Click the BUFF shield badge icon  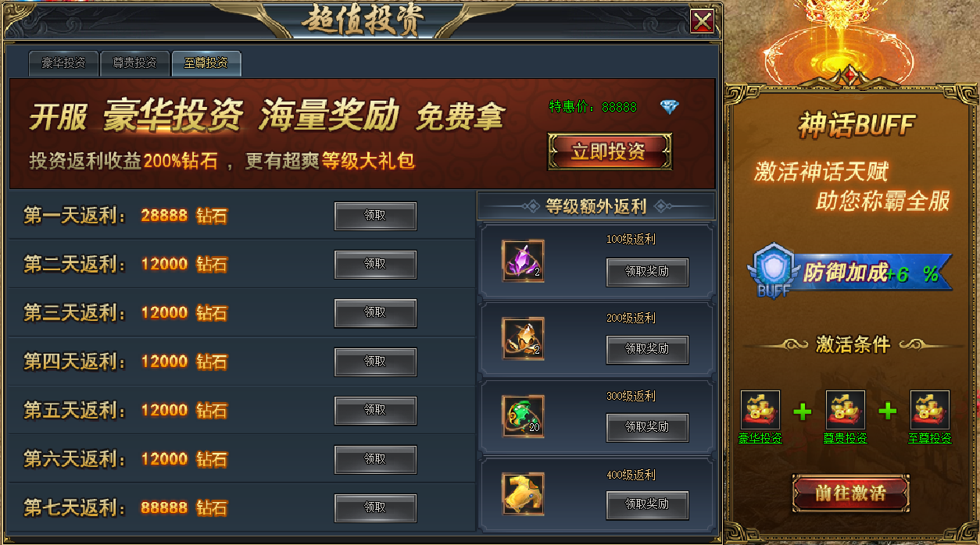[774, 271]
